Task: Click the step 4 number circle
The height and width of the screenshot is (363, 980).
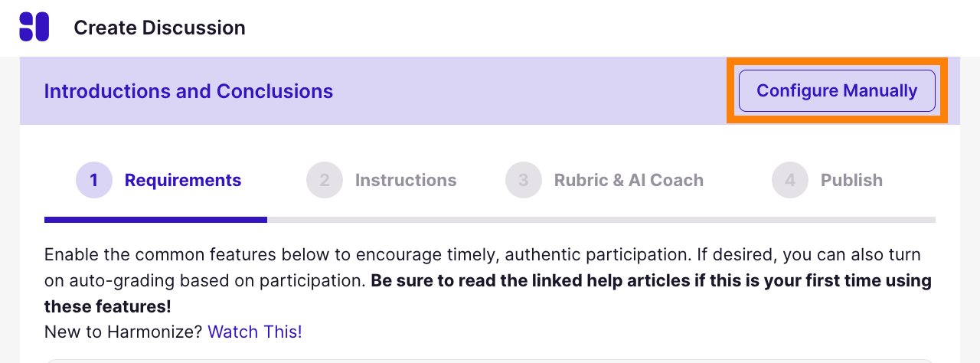Action: tap(790, 180)
